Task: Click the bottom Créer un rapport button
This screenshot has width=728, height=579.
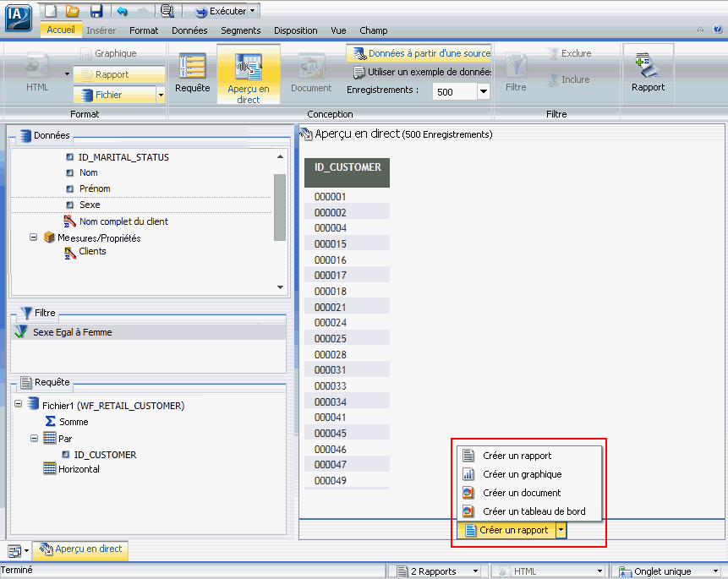Action: 506,530
